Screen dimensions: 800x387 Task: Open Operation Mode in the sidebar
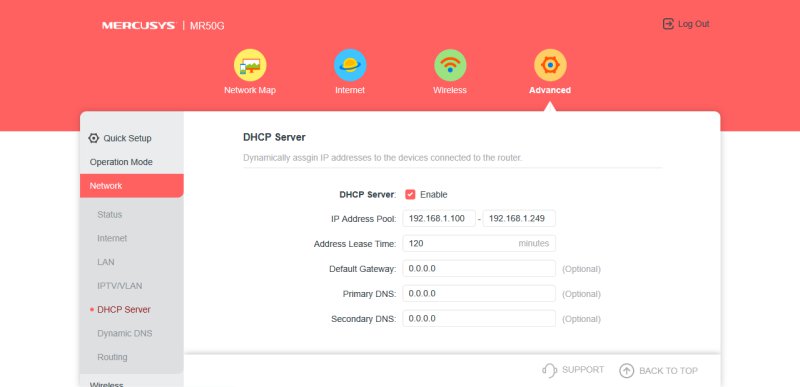coord(121,162)
